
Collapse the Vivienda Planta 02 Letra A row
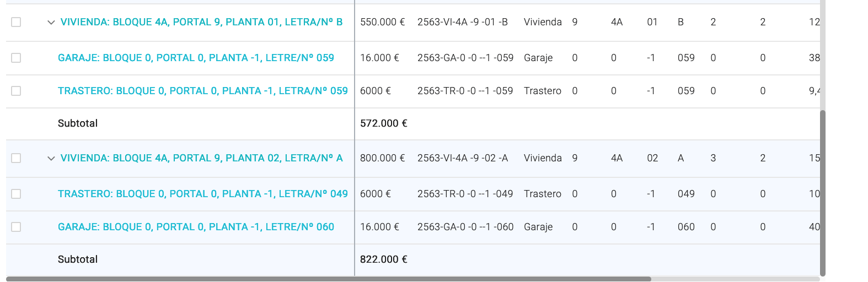[x=51, y=159]
